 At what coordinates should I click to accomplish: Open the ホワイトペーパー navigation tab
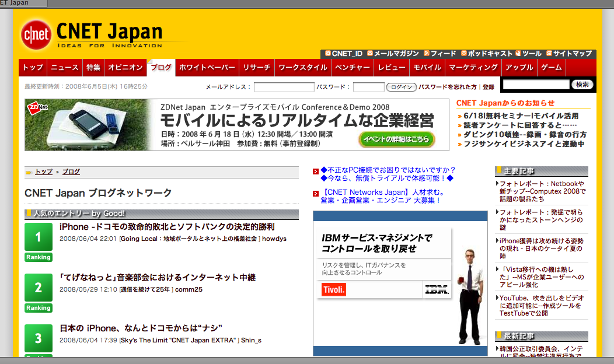coord(207,67)
